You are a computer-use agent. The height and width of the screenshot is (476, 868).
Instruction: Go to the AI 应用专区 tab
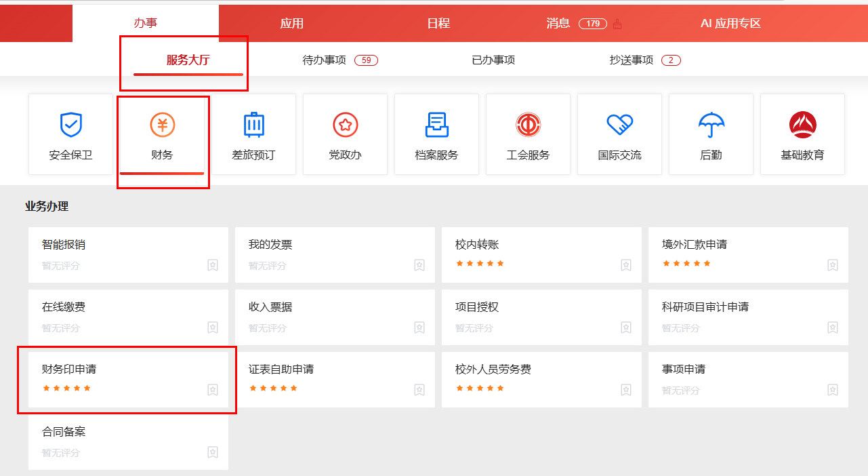[x=730, y=24]
